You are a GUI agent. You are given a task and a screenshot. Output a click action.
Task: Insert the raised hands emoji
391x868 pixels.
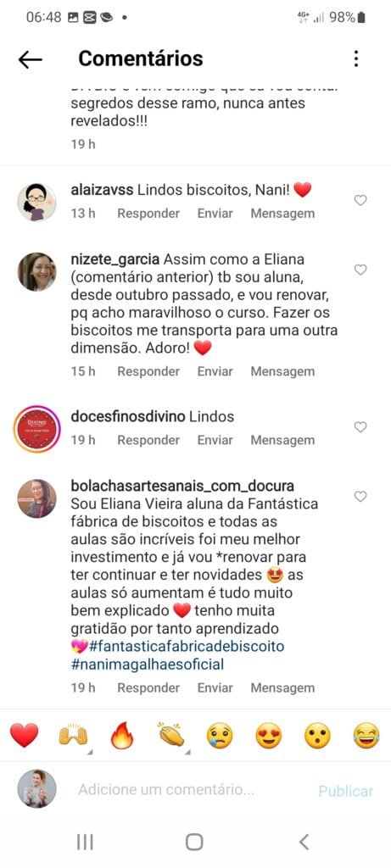click(73, 736)
